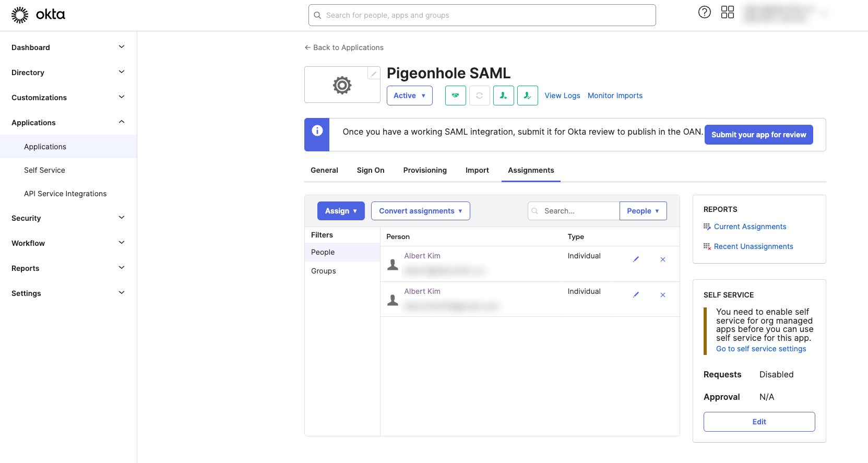This screenshot has height=463, width=868.
Task: Open Current Assignments report
Action: pos(750,227)
